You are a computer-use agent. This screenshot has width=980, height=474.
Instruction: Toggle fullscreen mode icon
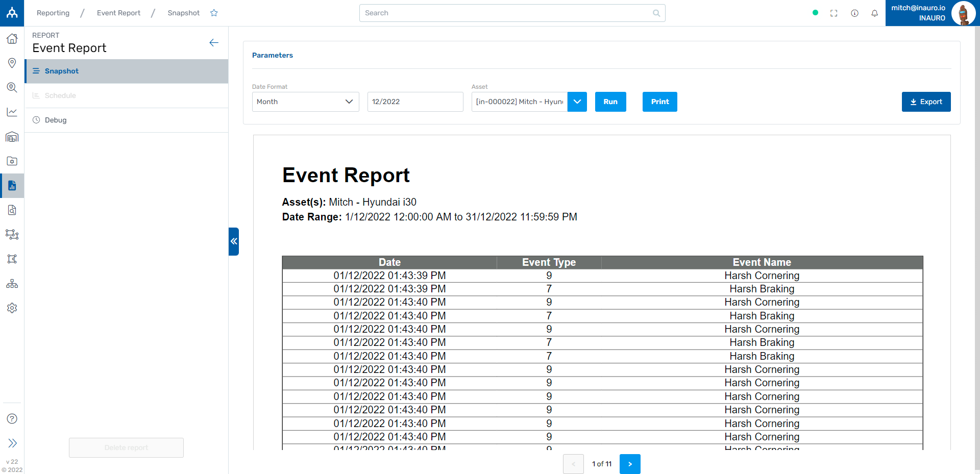tap(834, 13)
